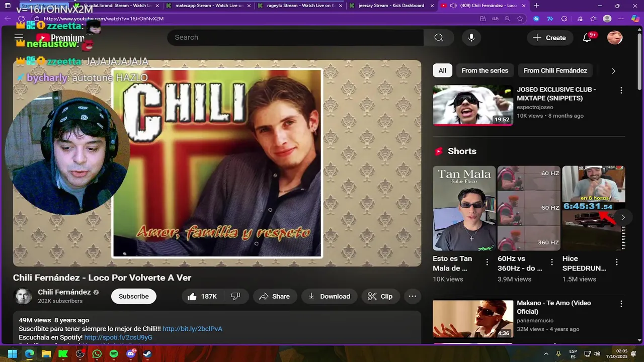Screen dimensions: 644x362
Task: Open options for the Hice SPEEDRUN short
Action: [617, 262]
